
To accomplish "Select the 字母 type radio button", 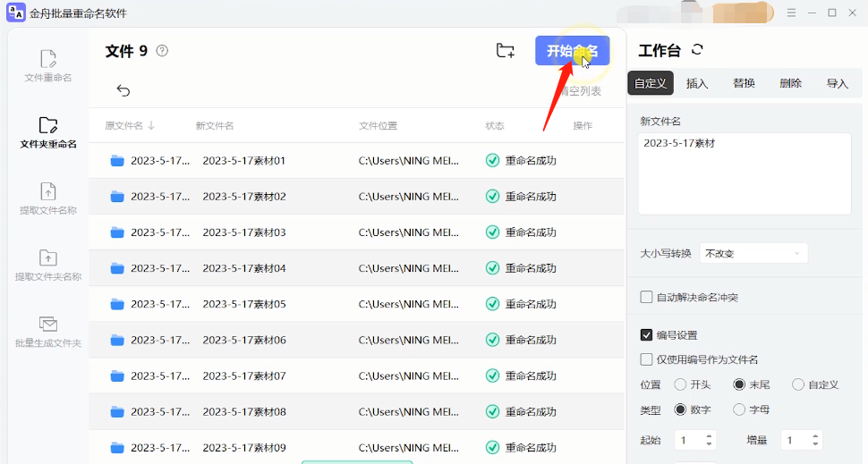I will pyautogui.click(x=739, y=409).
